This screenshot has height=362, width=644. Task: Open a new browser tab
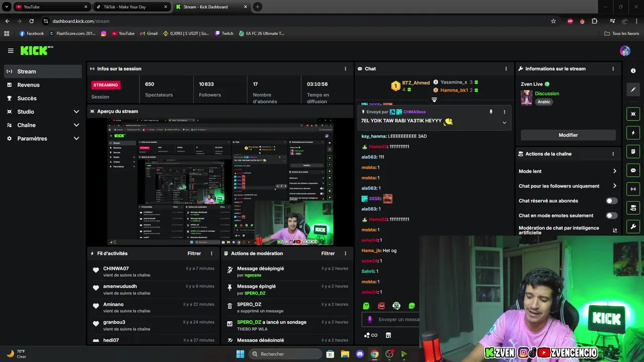[257, 7]
